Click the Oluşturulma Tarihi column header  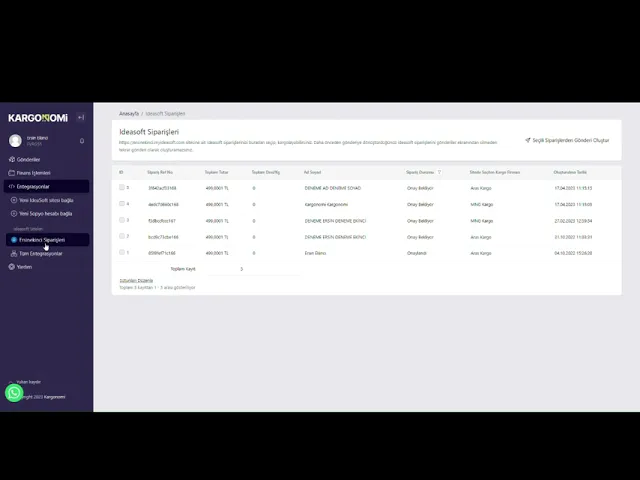tap(570, 172)
